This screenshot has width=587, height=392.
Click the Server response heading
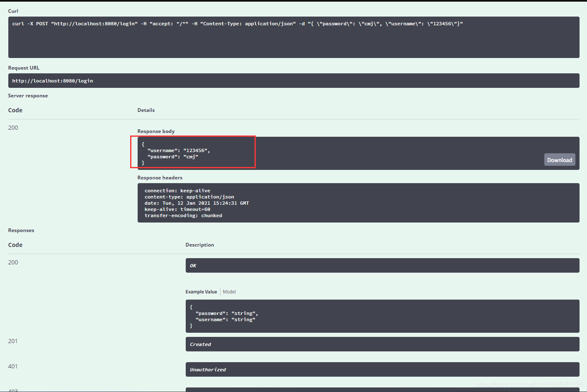28,96
